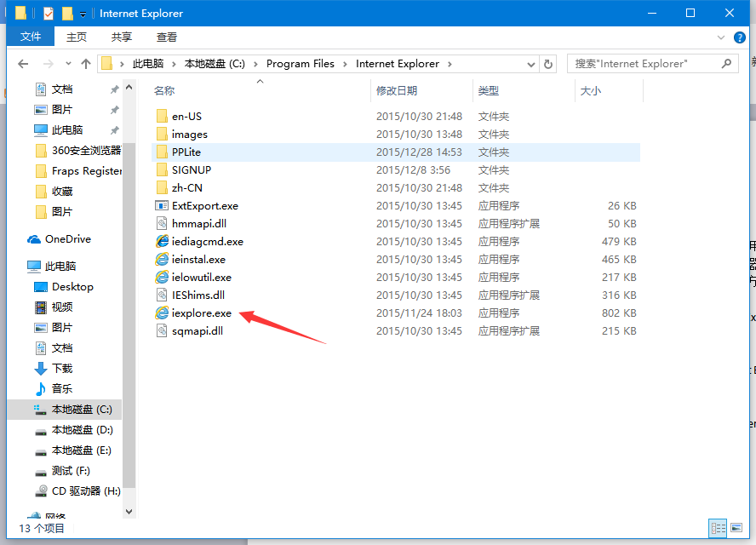The height and width of the screenshot is (545, 756).
Task: Click 本地磁盘 (C:) in the breadcrumb
Action: [215, 64]
